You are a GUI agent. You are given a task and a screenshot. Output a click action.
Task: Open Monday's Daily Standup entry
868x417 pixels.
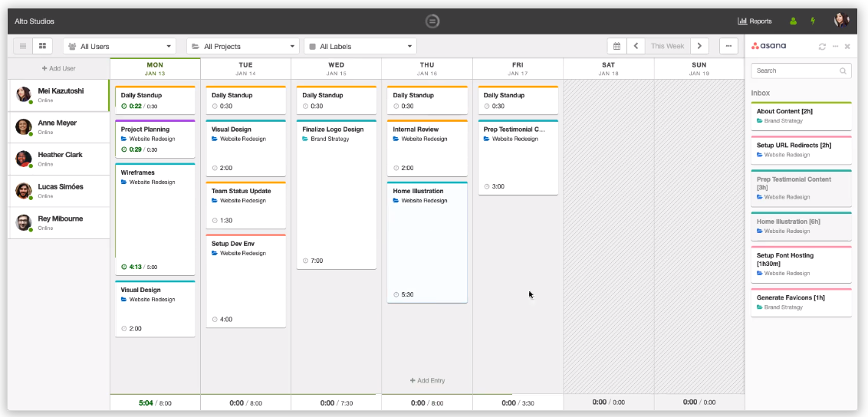[x=155, y=100]
